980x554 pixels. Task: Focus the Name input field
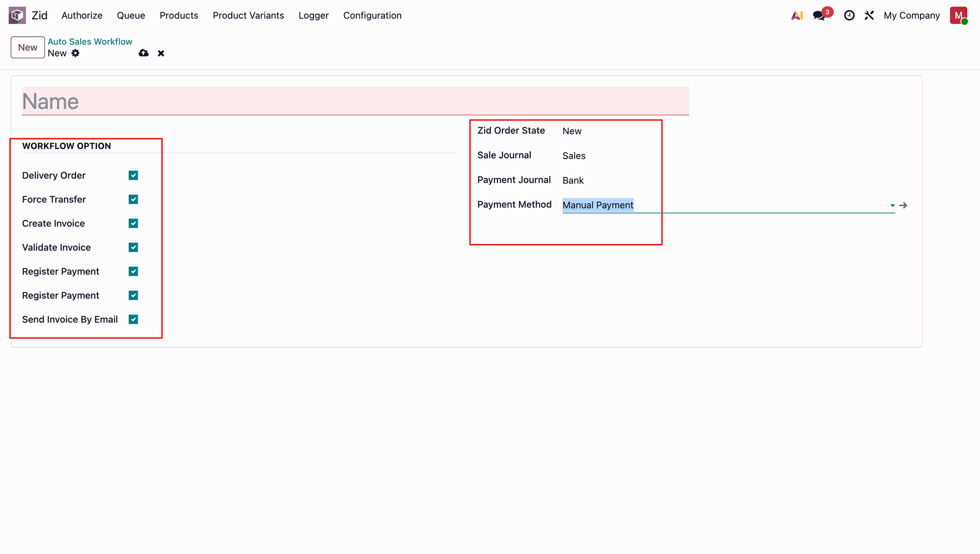pos(355,101)
